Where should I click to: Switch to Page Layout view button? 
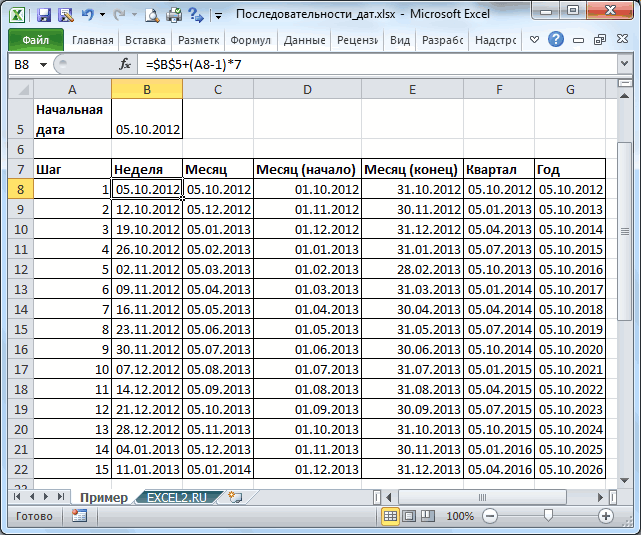coord(409,516)
